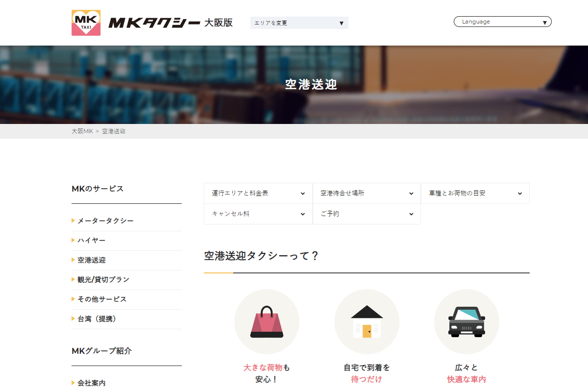Open メータータクシー in the sidebar
This screenshot has width=588, height=392.
tap(105, 221)
